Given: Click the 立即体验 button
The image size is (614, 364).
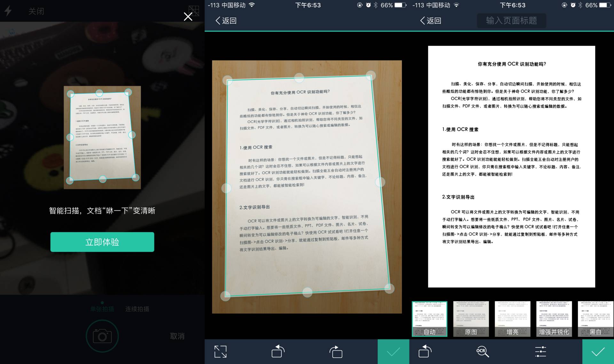Looking at the screenshot, I should pyautogui.click(x=102, y=242).
